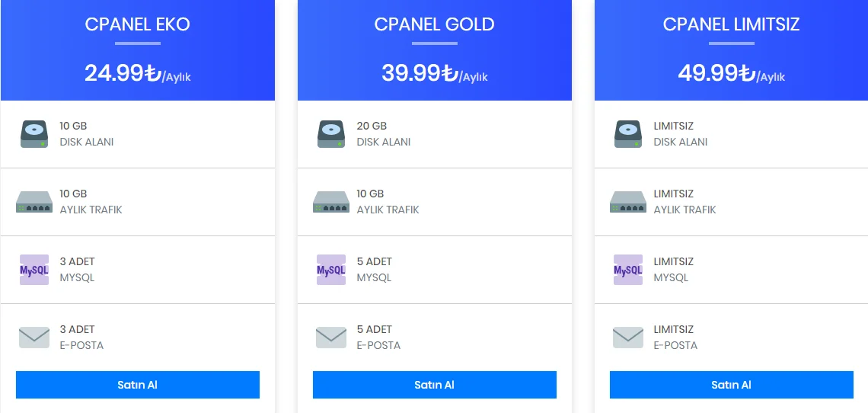Click the 20 GB DISK ALANI text in GOLD

[x=384, y=134]
